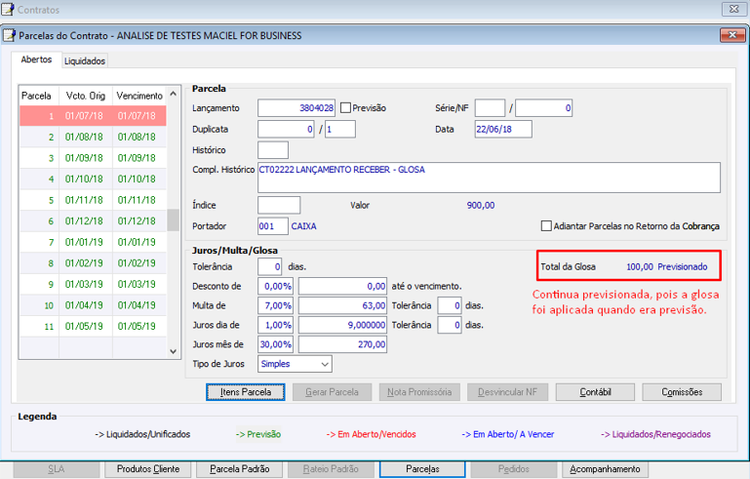
Task: Select parcela 5 row dated 01/11/18
Action: (x=93, y=200)
